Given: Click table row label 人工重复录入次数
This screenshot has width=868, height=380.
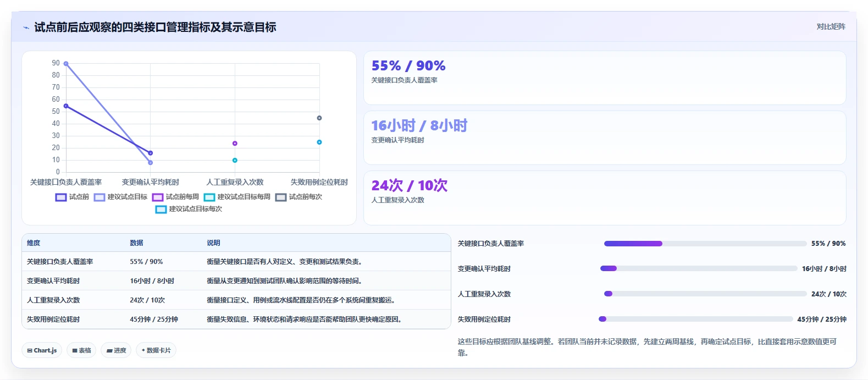Looking at the screenshot, I should tap(53, 300).
